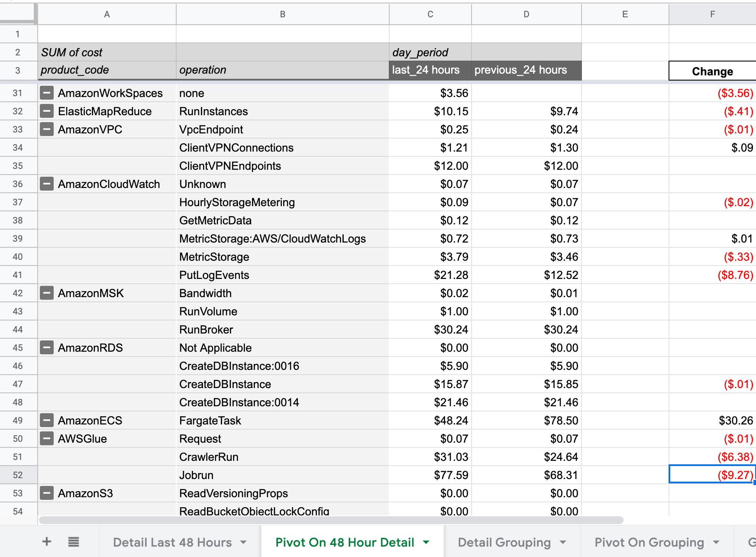Select the Jobrun operation cell
The width and height of the screenshot is (756, 557).
point(282,475)
